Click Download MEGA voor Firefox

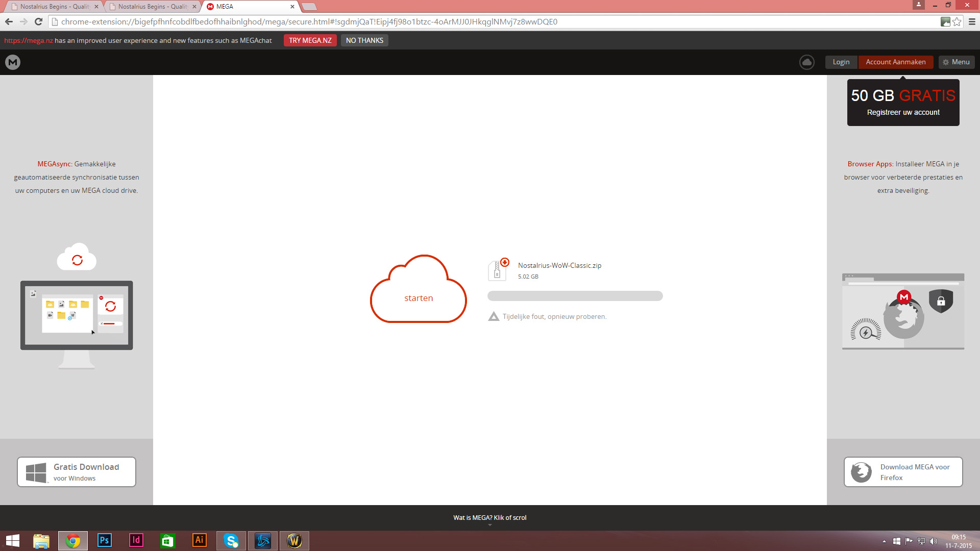point(903,472)
